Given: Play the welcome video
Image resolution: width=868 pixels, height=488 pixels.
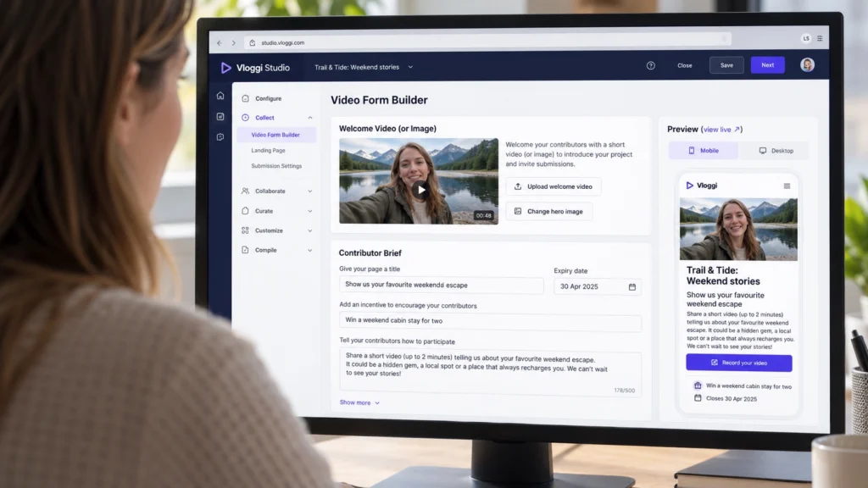Looking at the screenshot, I should tap(420, 190).
